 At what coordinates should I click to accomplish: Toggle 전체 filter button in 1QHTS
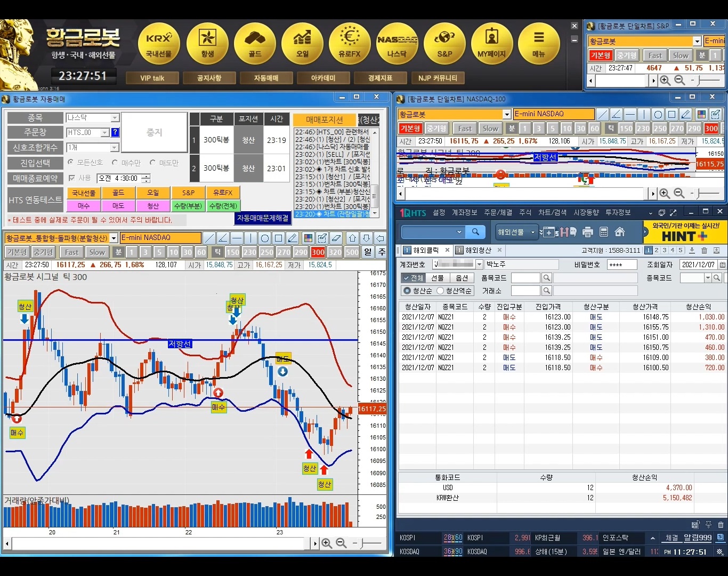pos(414,278)
